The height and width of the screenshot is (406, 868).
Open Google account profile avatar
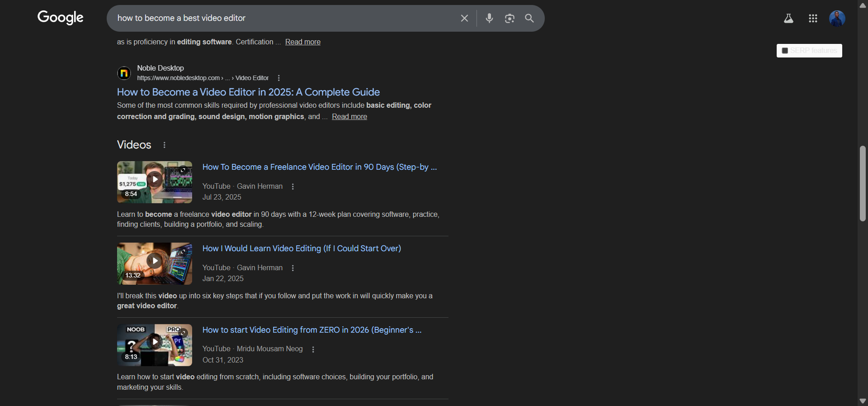pos(837,18)
